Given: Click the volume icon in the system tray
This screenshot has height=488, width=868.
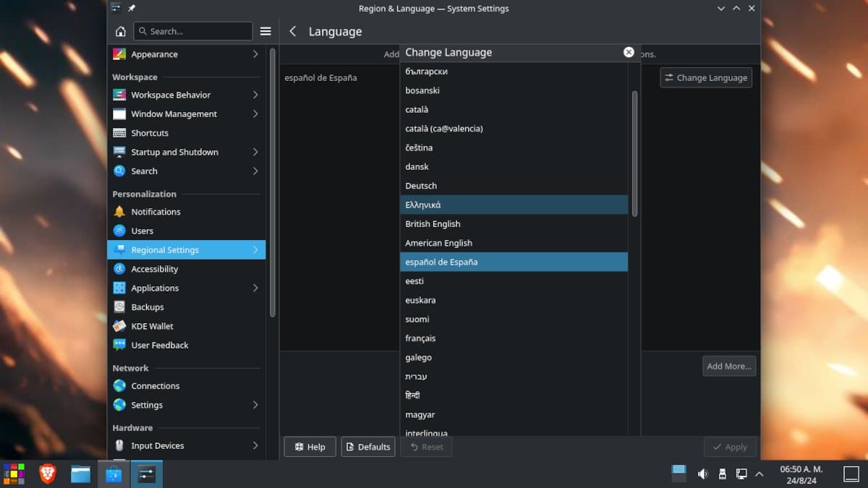Looking at the screenshot, I should 702,474.
